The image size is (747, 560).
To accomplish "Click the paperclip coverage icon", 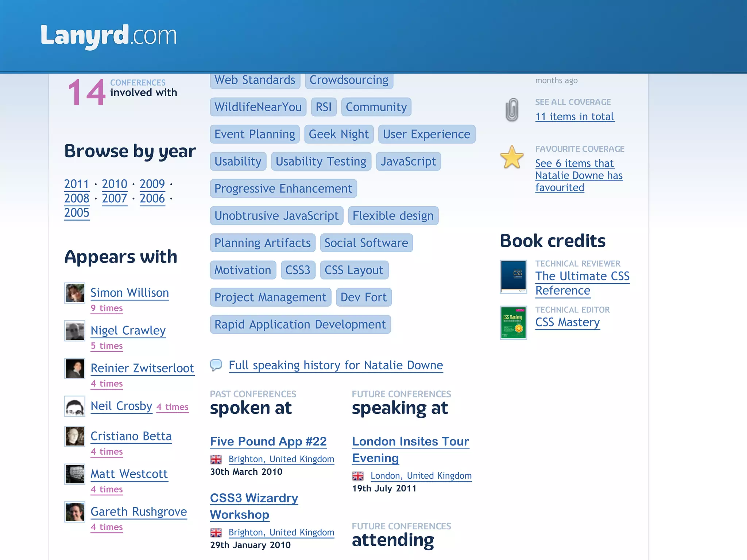I will coord(512,110).
